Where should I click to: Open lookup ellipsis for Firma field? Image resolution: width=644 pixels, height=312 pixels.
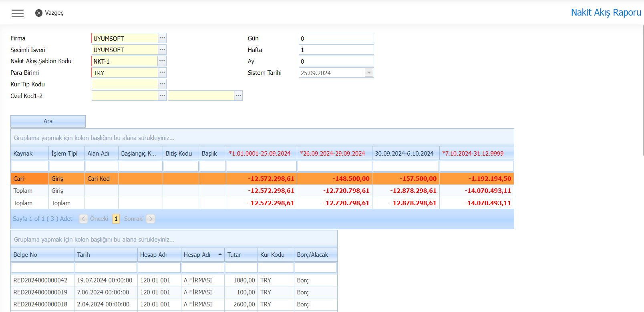click(162, 38)
